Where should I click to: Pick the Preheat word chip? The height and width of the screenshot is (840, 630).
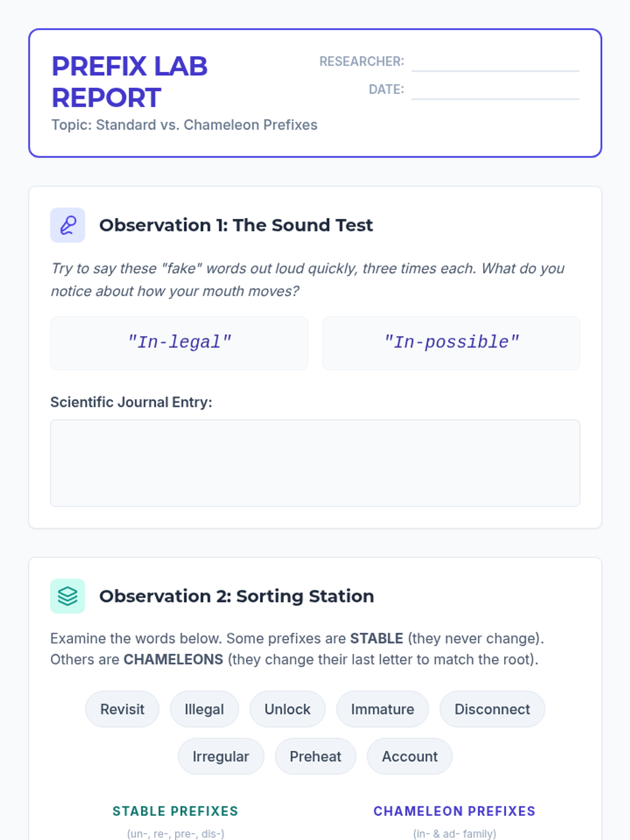pyautogui.click(x=316, y=757)
